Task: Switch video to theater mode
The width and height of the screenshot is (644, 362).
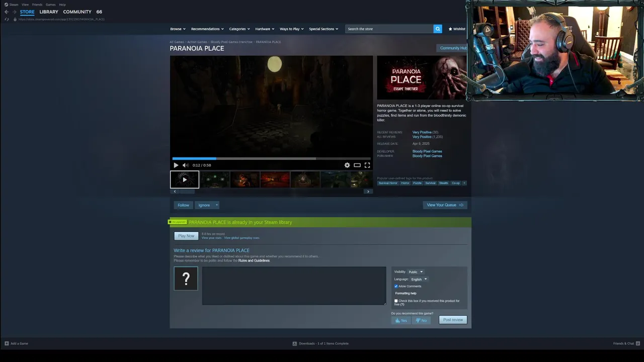Action: point(357,165)
